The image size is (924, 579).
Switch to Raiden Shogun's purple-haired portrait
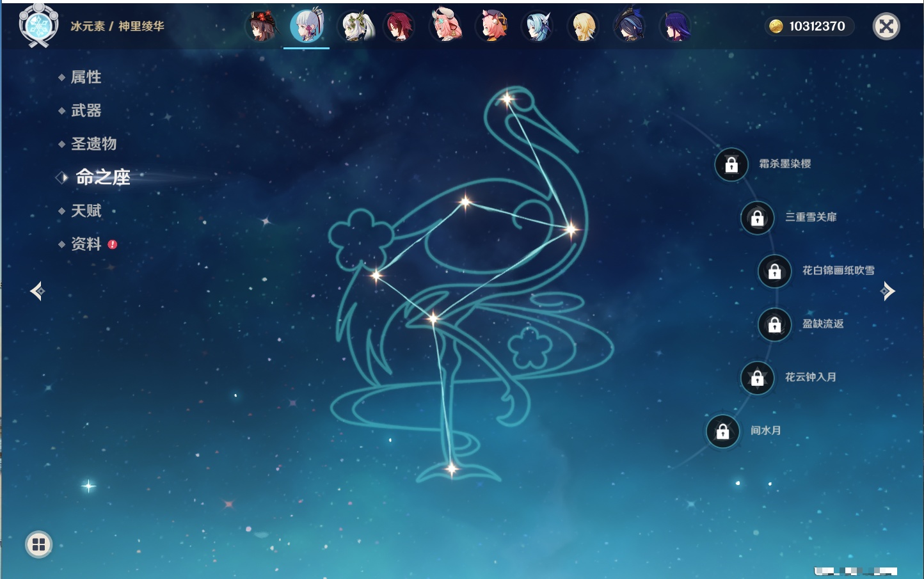click(x=676, y=26)
